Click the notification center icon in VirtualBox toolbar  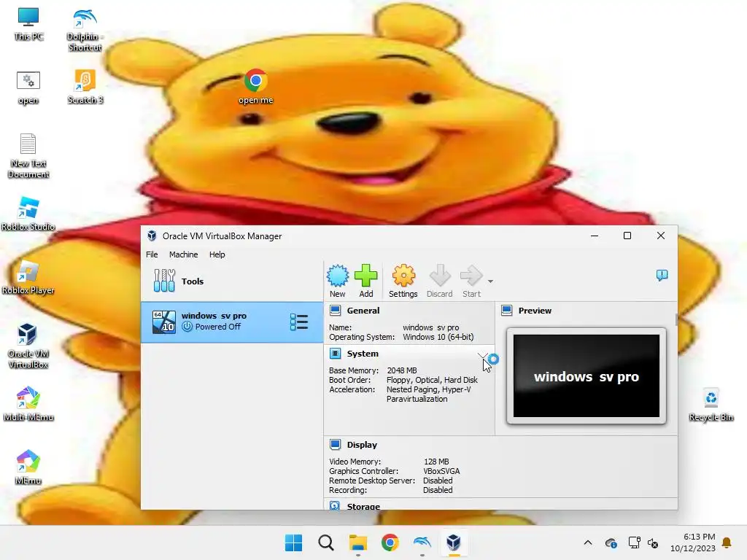[662, 275]
